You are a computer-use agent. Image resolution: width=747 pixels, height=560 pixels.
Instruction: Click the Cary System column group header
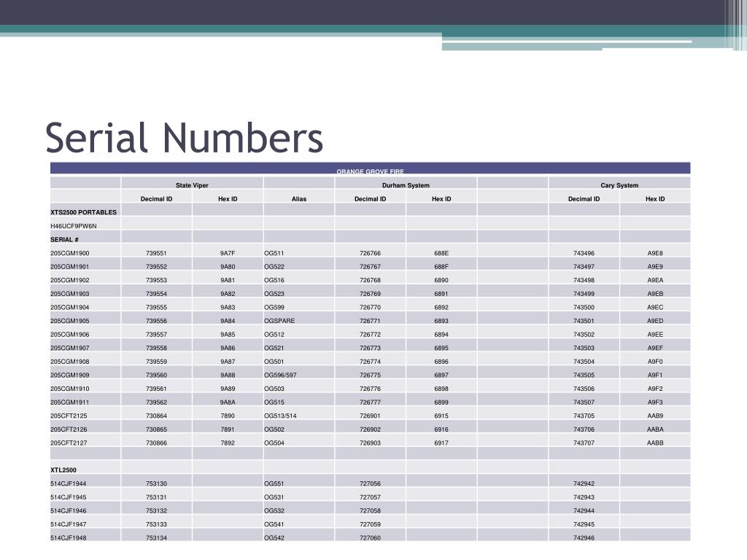619,185
